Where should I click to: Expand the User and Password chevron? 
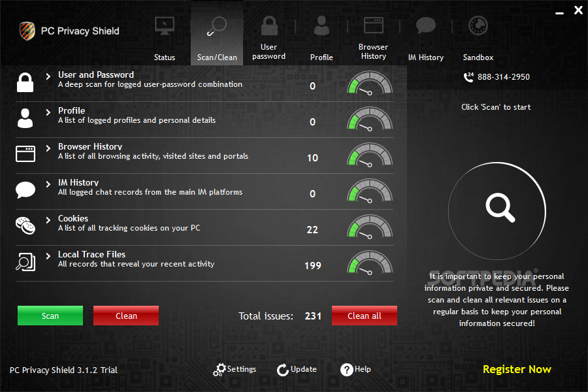point(48,76)
